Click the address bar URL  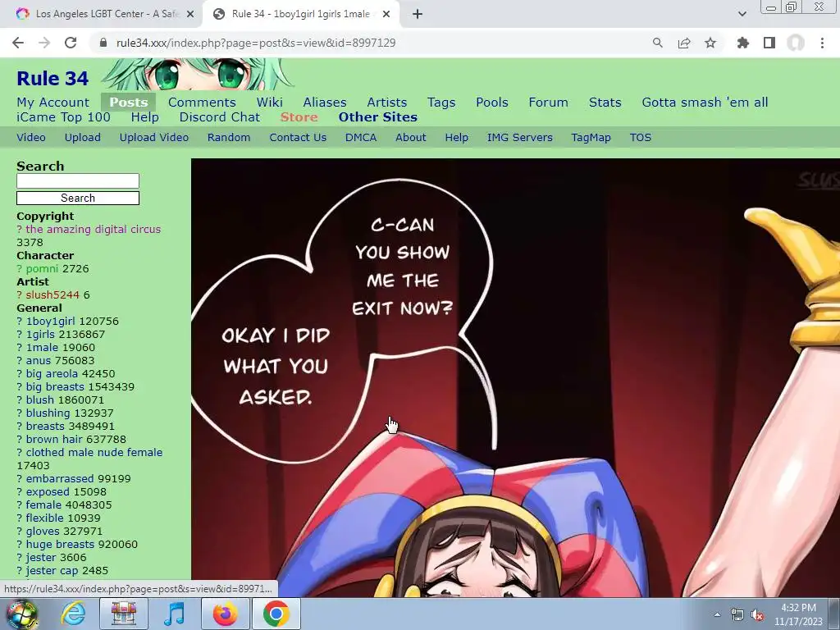coord(256,43)
